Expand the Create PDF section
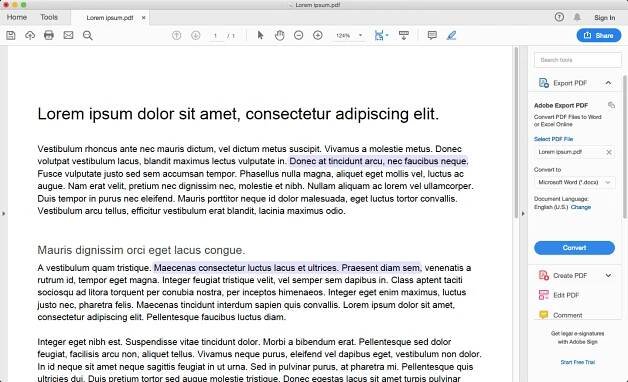 pyautogui.click(x=608, y=275)
